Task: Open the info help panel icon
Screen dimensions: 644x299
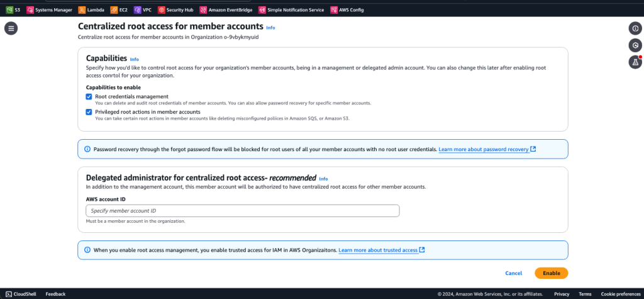Action: 635,28
